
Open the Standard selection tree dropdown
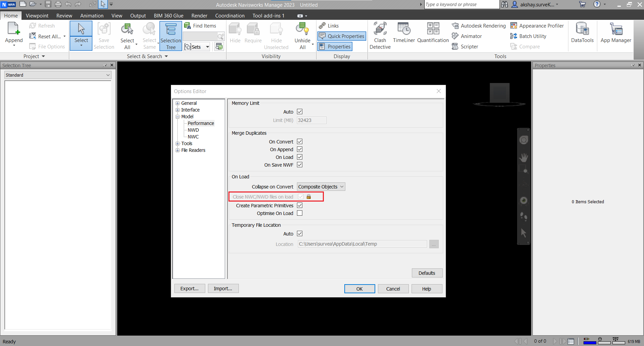(x=58, y=75)
